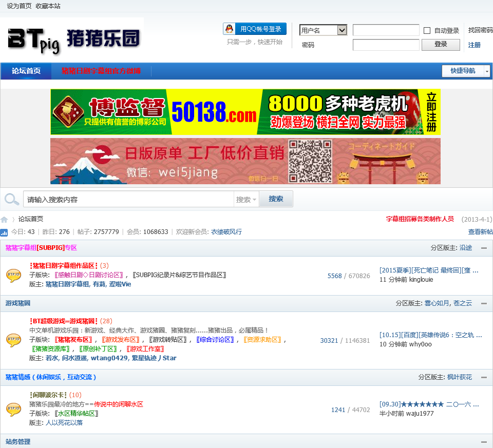Open the 原创补丁区 subforum
Viewport: 493px width, 448px height.
point(98,349)
